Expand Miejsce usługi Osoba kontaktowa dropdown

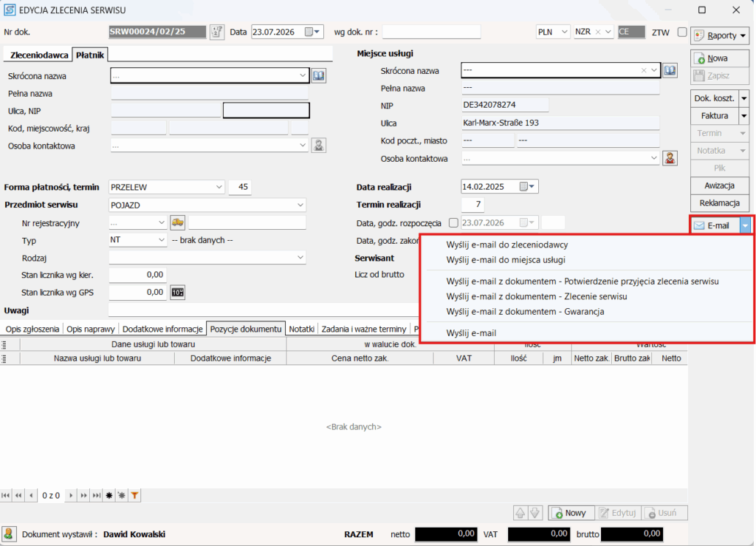click(654, 158)
